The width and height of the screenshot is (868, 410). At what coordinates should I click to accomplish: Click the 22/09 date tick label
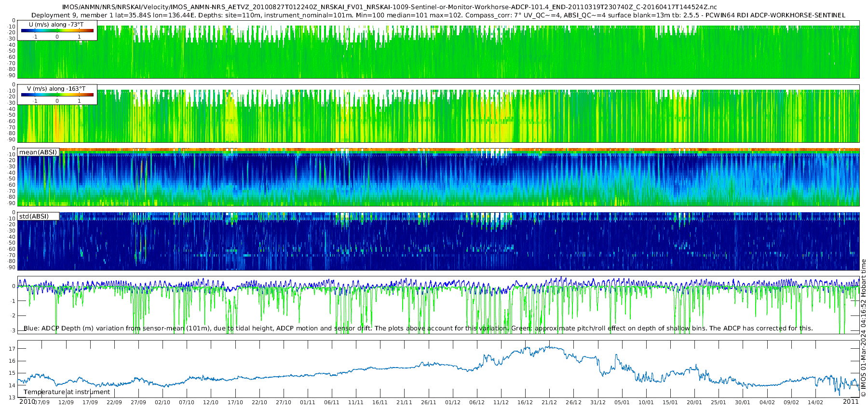coord(114,402)
